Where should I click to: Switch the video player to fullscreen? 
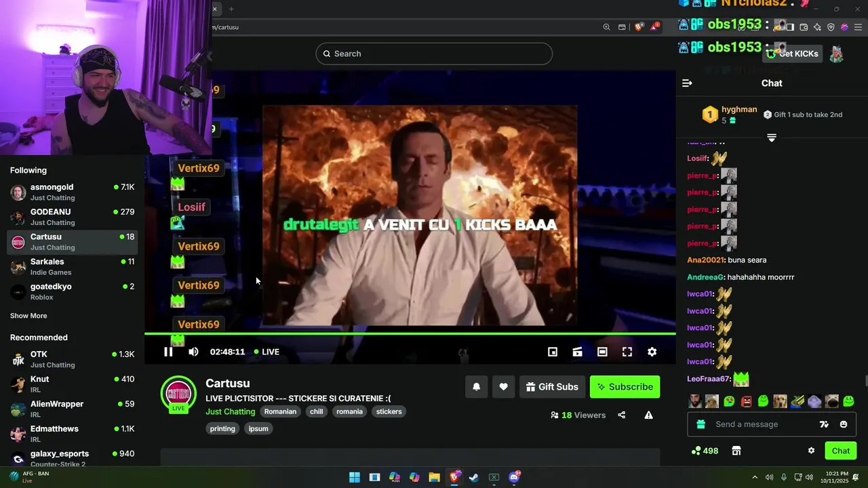click(627, 352)
